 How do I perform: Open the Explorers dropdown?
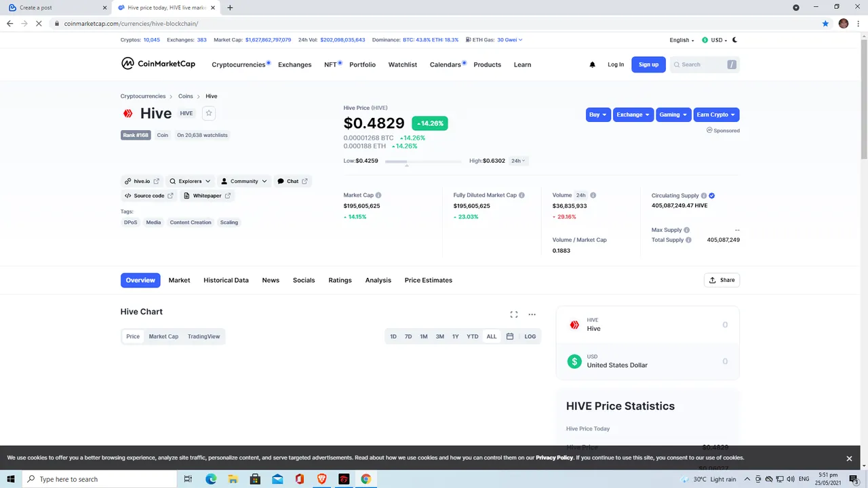(190, 181)
